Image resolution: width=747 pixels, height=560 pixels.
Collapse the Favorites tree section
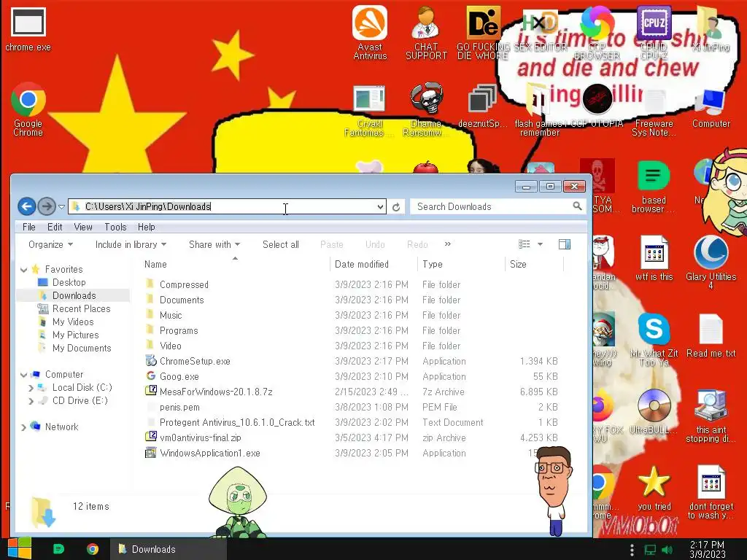(23, 270)
